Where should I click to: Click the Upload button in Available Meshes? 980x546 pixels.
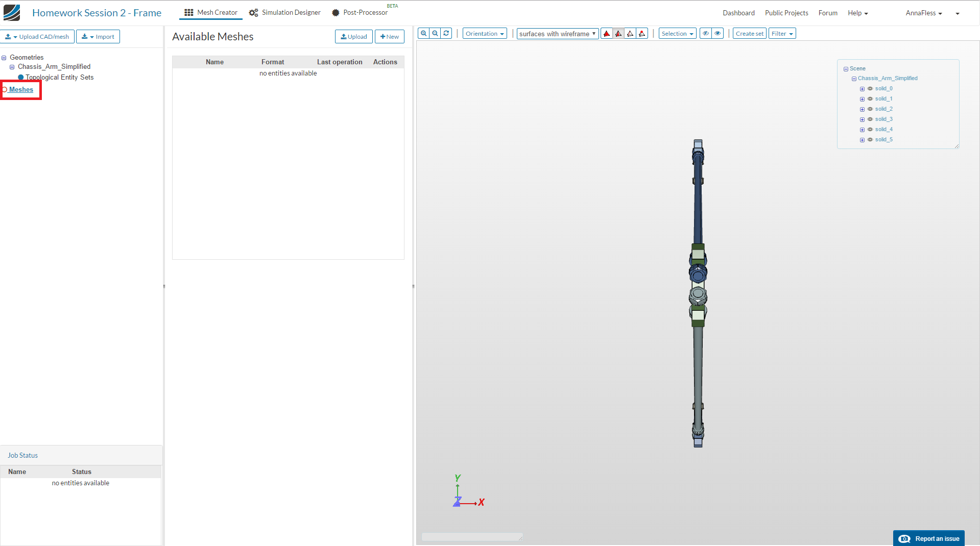pyautogui.click(x=353, y=37)
